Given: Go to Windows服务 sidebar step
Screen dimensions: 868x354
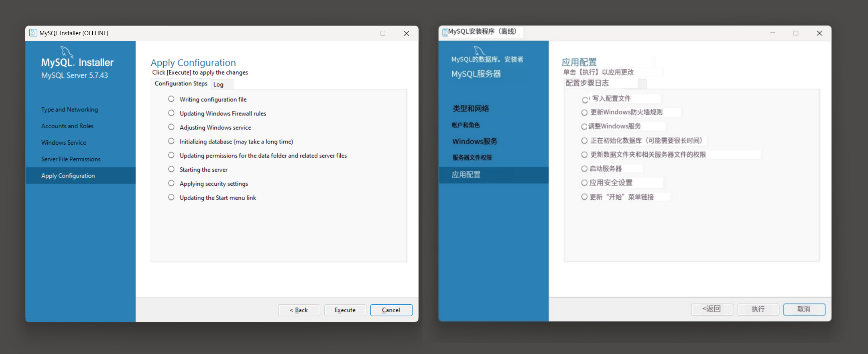Looking at the screenshot, I should click(475, 141).
